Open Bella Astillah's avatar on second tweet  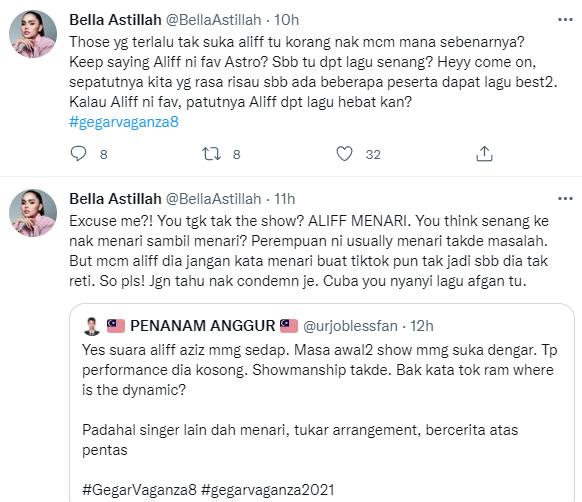33,213
